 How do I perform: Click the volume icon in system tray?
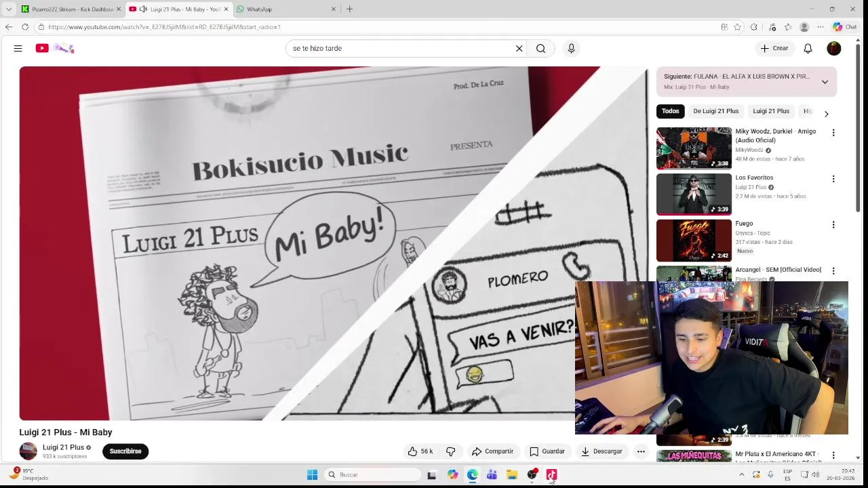click(x=815, y=474)
